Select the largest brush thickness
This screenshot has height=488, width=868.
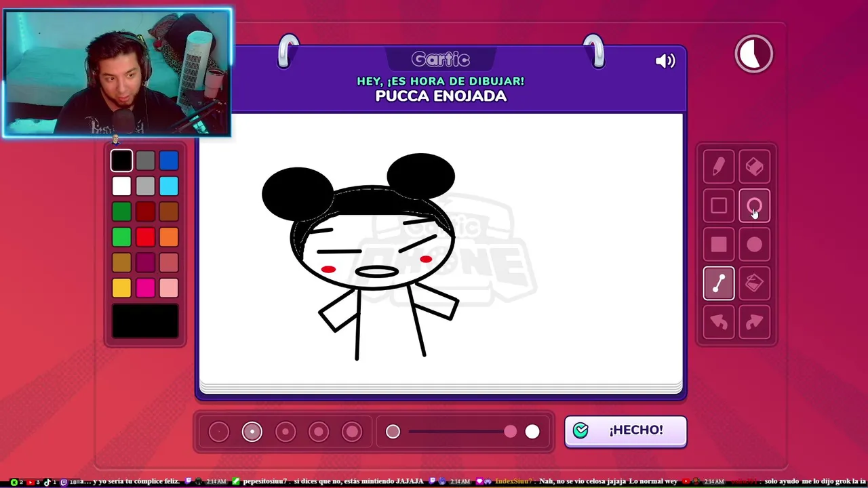point(351,432)
